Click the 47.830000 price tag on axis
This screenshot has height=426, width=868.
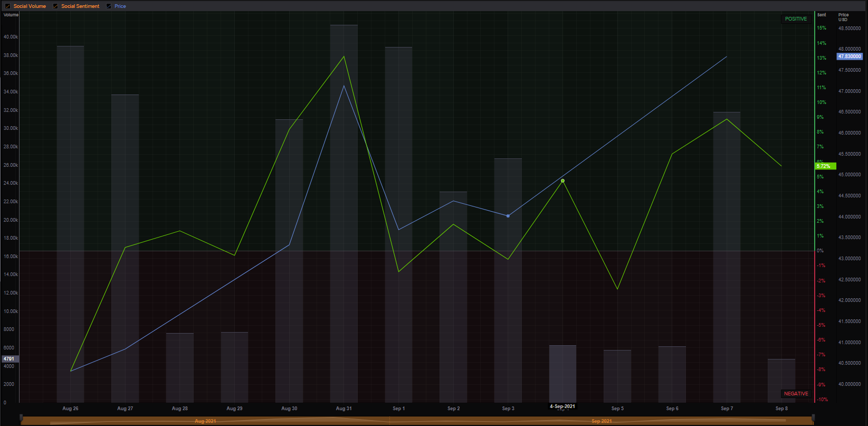tap(850, 56)
